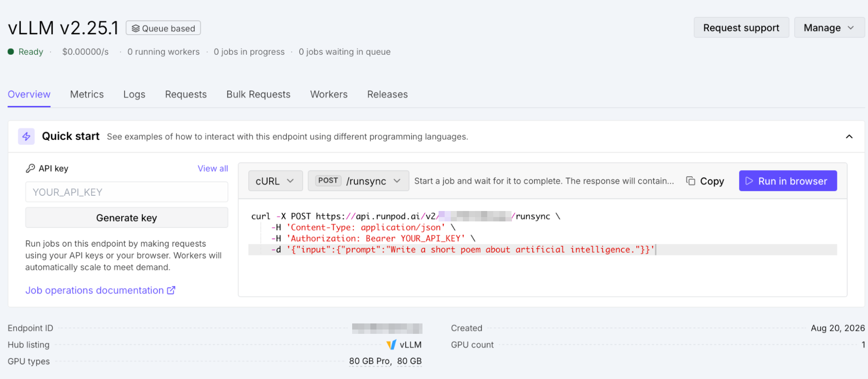Switch to the Metrics tab
This screenshot has width=868, height=379.
click(x=87, y=94)
